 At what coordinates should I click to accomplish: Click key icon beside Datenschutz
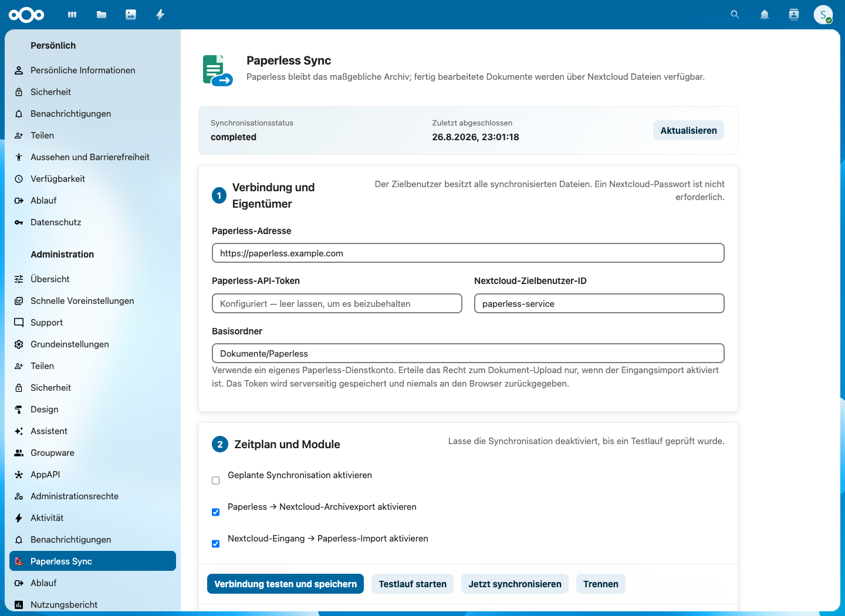[19, 222]
